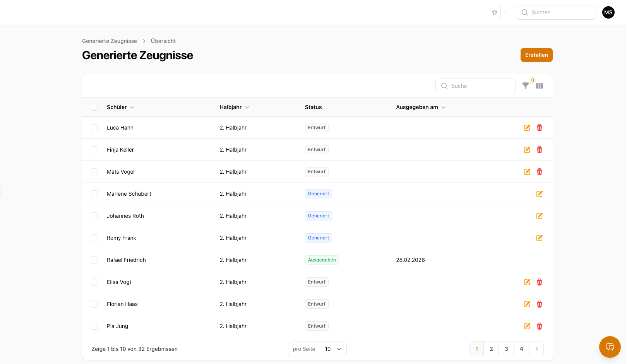Screen dimensions: 627x364
Task: Navigate to the Übersicht breadcrumb
Action: pos(163,41)
